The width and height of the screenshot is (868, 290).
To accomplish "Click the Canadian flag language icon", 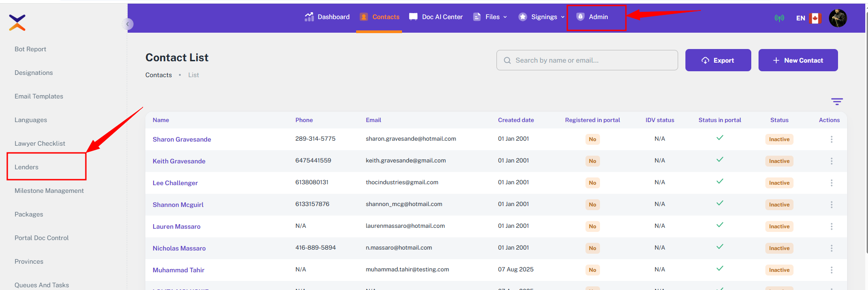I will 815,18.
